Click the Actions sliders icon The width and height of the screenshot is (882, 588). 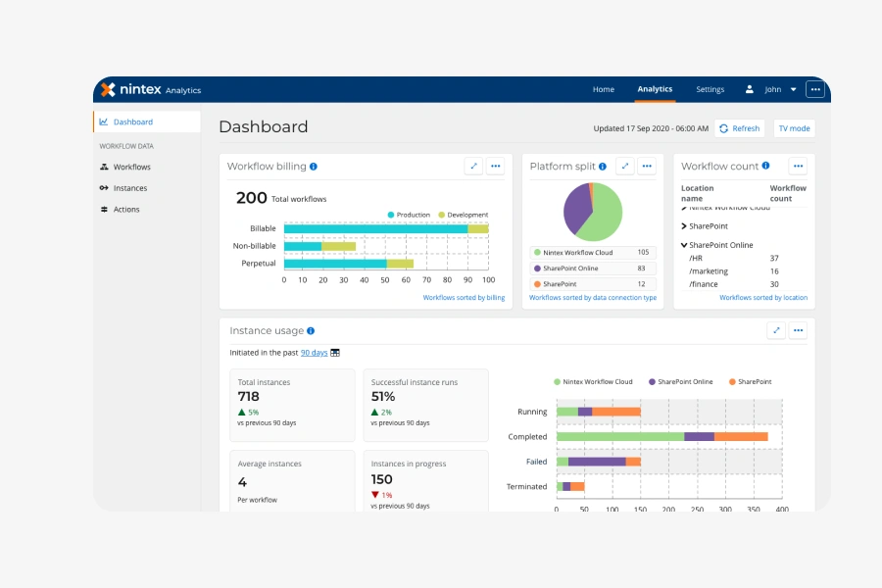104,210
